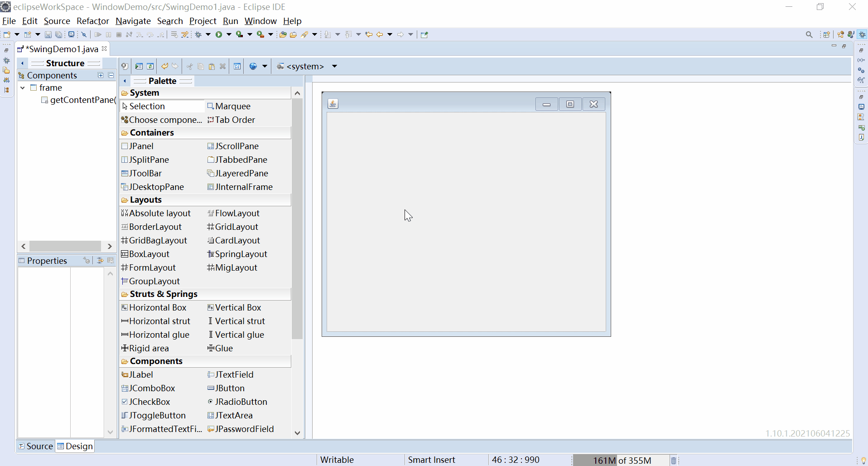Image resolution: width=868 pixels, height=466 pixels.
Task: Collapse the Containers palette category
Action: 206,133
